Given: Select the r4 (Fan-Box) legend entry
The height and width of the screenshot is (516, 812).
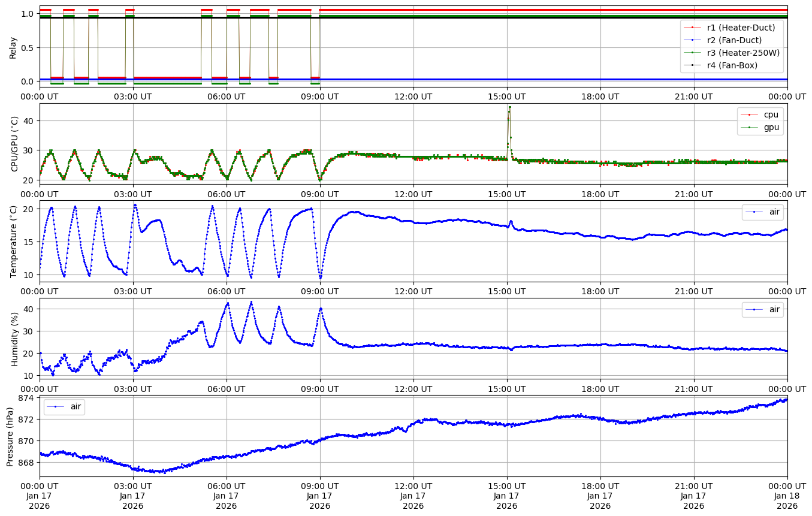Looking at the screenshot, I should [732, 65].
